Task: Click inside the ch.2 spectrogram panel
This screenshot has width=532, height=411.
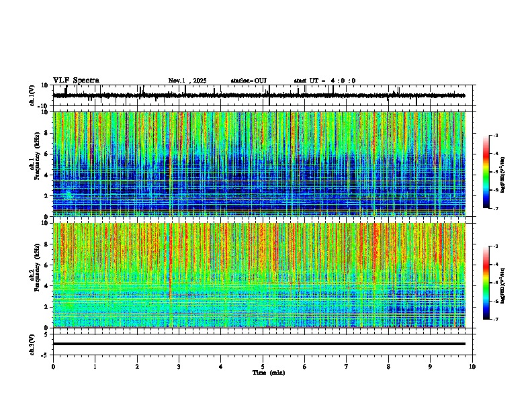Action: (x=259, y=275)
